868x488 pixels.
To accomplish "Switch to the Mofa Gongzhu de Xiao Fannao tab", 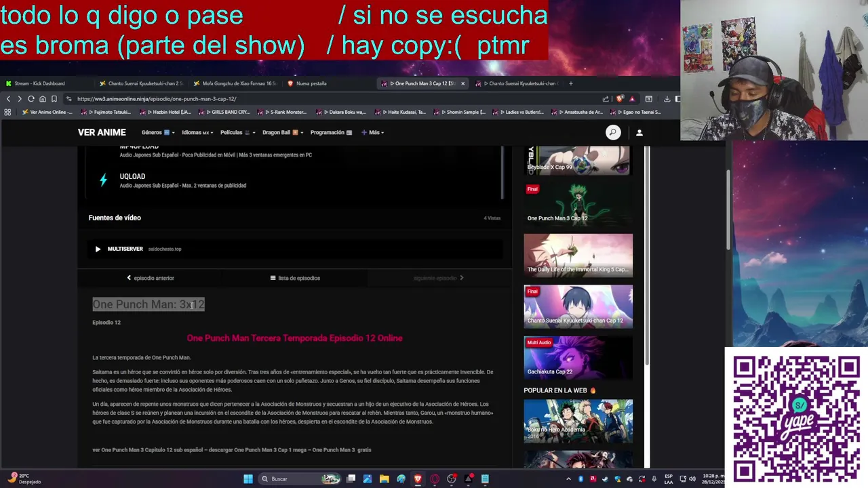I will (235, 83).
